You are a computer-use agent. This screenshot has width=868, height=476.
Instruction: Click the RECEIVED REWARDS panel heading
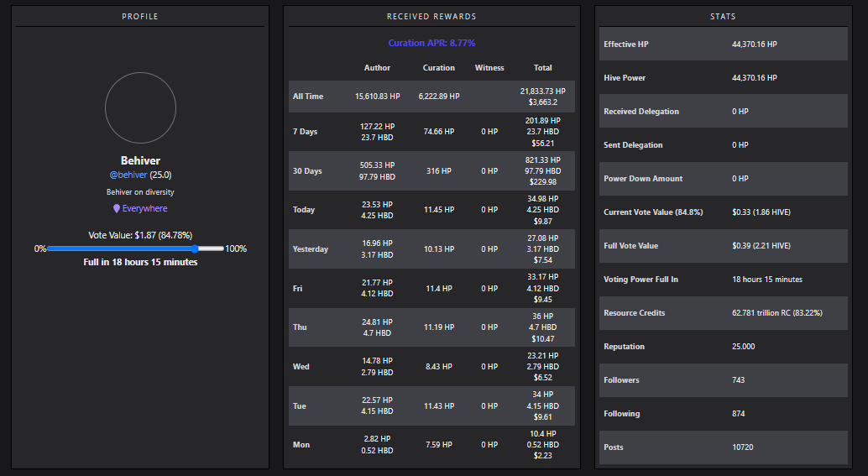tap(431, 17)
